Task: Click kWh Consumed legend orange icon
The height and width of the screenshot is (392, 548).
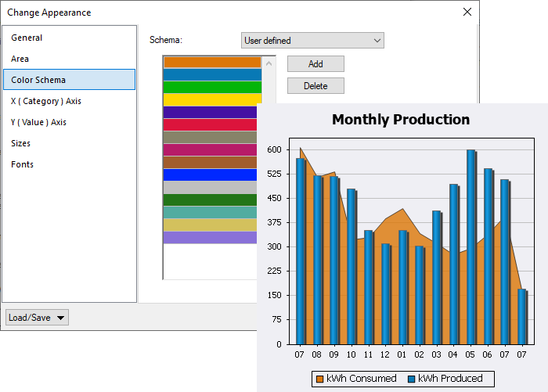Action: pos(319,379)
